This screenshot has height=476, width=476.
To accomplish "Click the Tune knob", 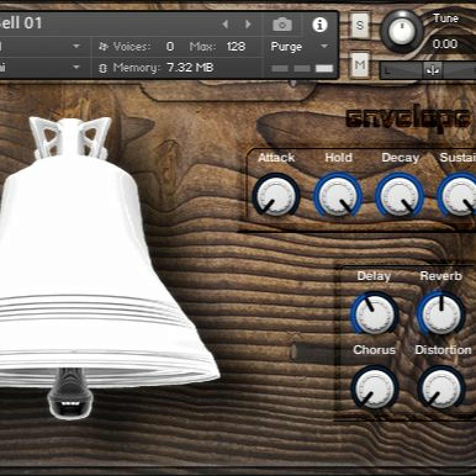I will (402, 31).
